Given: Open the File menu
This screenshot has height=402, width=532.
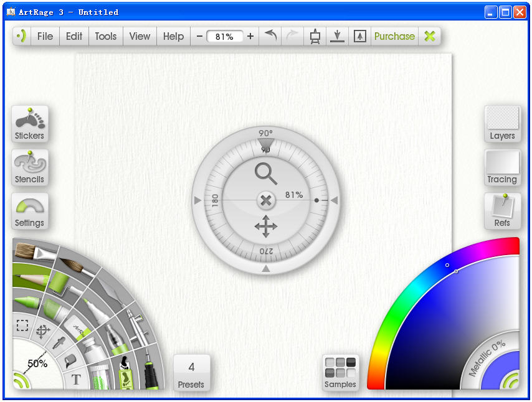Looking at the screenshot, I should pyautogui.click(x=45, y=36).
